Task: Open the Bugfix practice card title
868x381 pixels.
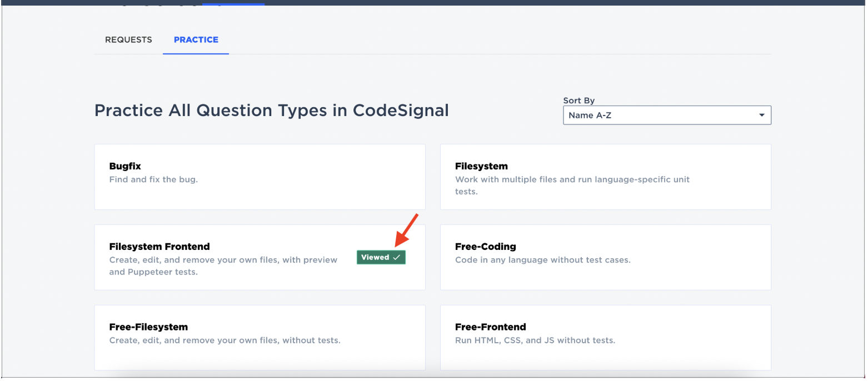Action: click(125, 166)
